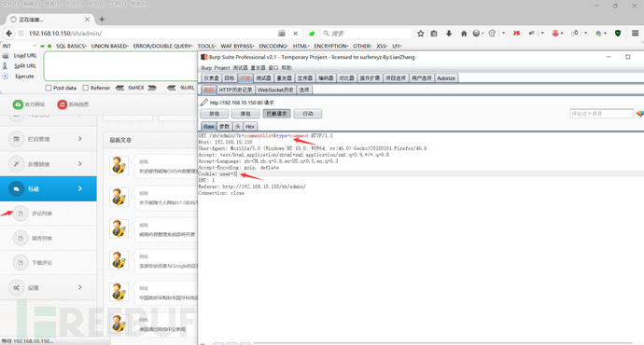644x345 pixels.
Task: Click the Cookie: user=1 header line
Action: [x=217, y=174]
